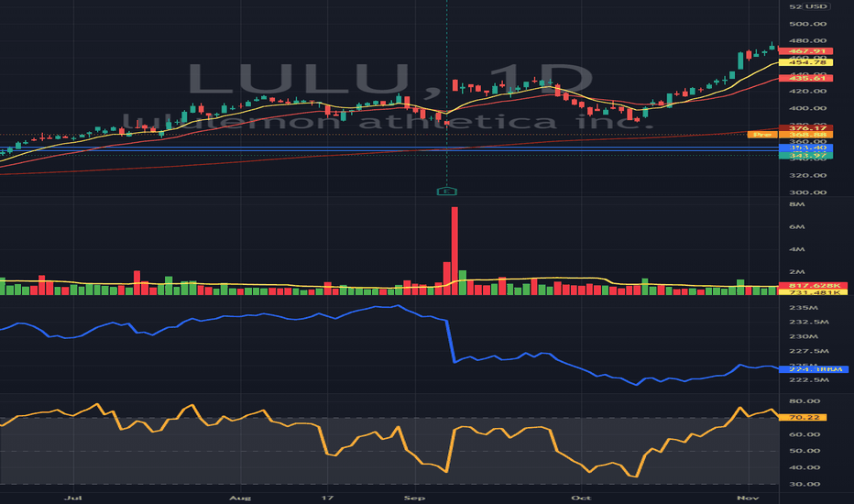Click the orange 368.88 pre-market price label
854x504 pixels.
(x=805, y=135)
